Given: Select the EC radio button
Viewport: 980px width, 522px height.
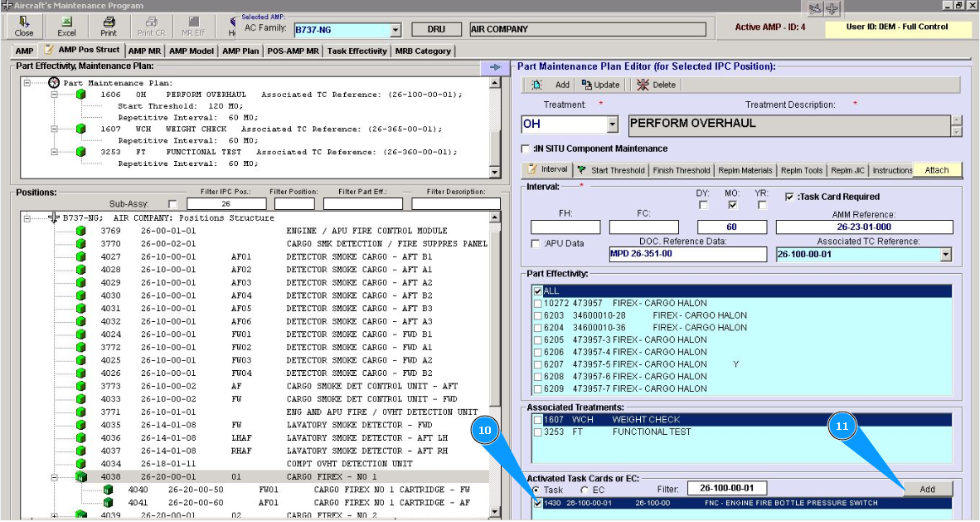Looking at the screenshot, I should [x=585, y=490].
